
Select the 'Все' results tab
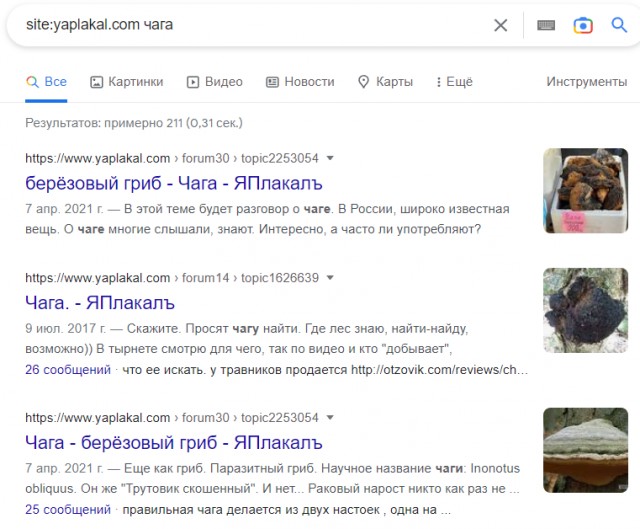pos(46,82)
